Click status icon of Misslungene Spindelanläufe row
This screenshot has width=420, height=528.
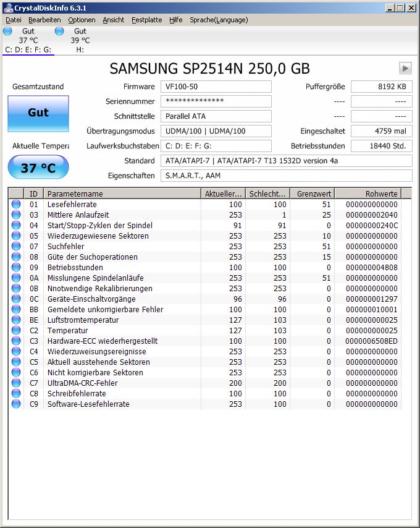coord(16,278)
